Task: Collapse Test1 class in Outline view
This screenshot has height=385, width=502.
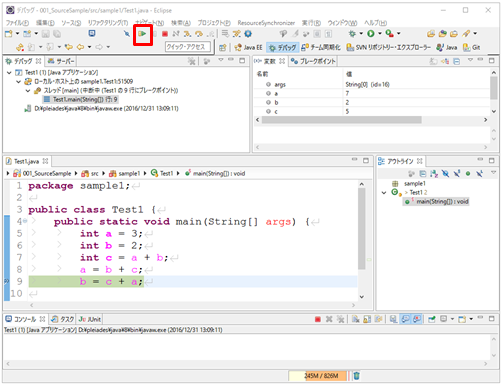Action: (x=384, y=192)
